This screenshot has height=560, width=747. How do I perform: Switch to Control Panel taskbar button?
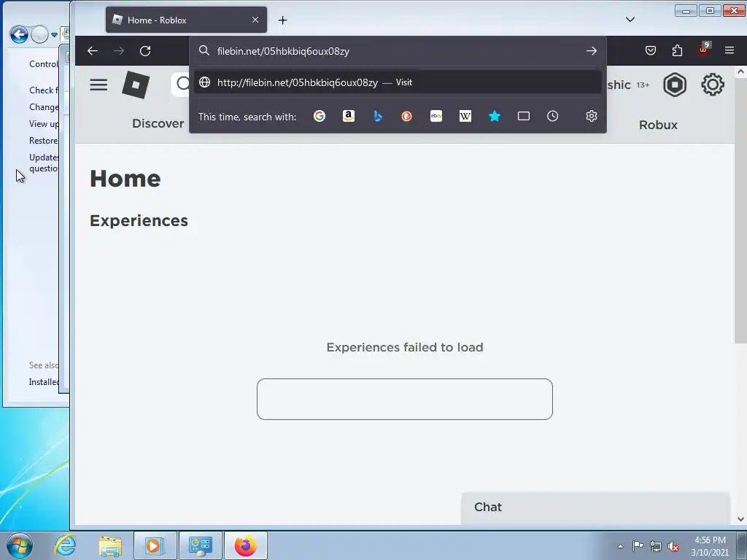[200, 545]
